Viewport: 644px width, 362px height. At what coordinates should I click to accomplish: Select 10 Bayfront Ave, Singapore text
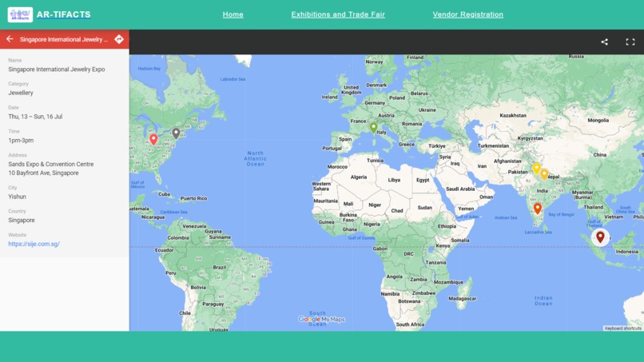pos(43,173)
